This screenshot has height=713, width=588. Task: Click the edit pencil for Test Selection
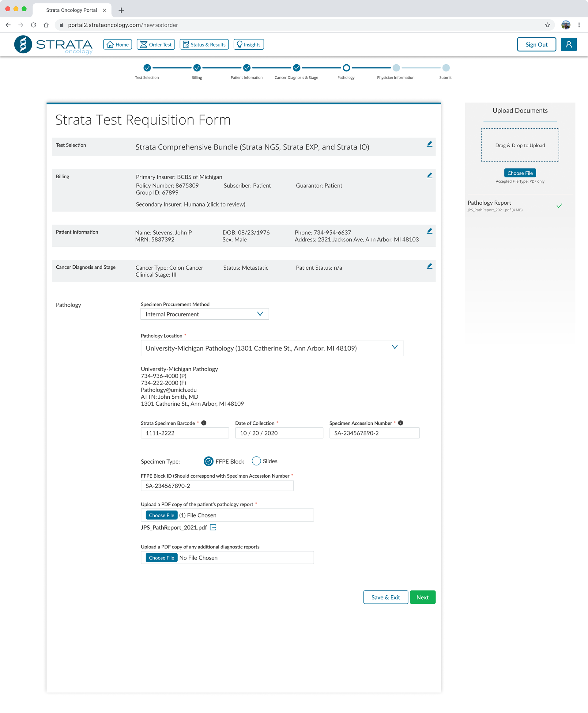pyautogui.click(x=429, y=144)
